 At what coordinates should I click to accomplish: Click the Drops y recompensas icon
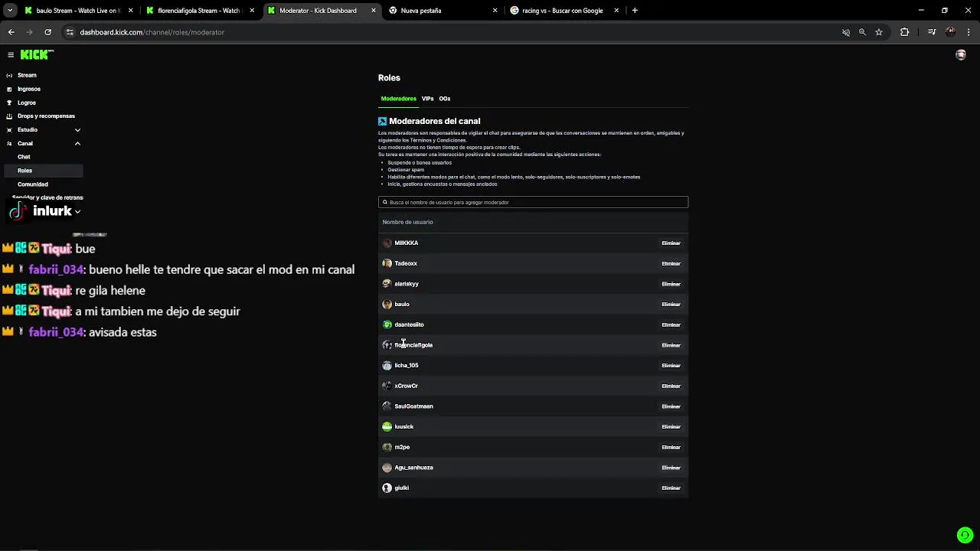click(x=9, y=116)
